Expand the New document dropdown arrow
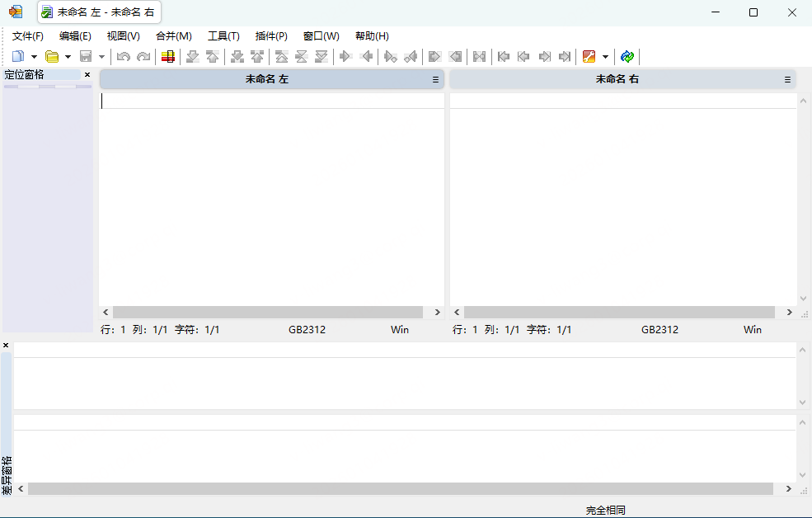This screenshot has height=518, width=812. point(34,57)
